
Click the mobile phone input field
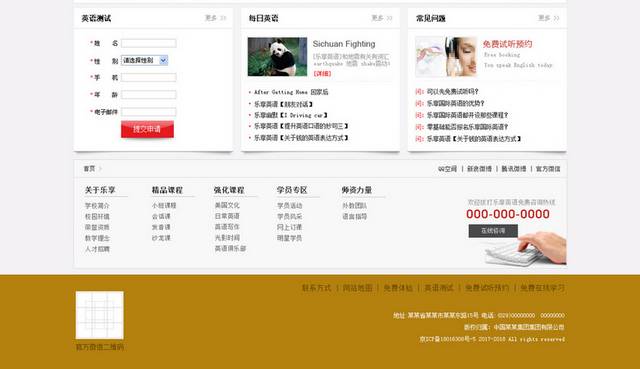[149, 77]
